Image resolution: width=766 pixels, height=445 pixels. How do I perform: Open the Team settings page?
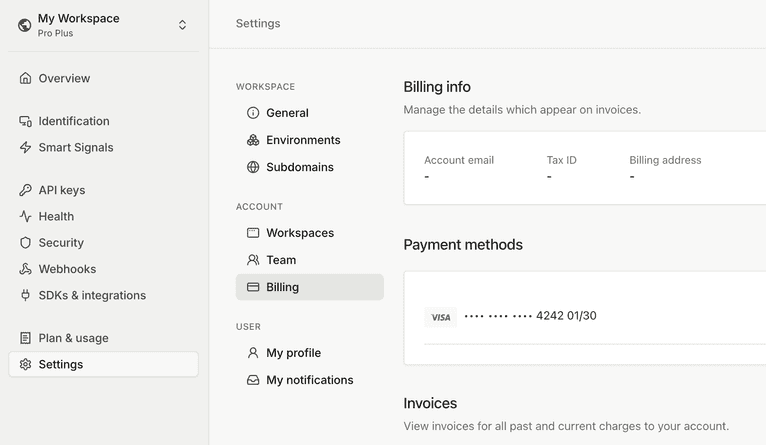281,260
